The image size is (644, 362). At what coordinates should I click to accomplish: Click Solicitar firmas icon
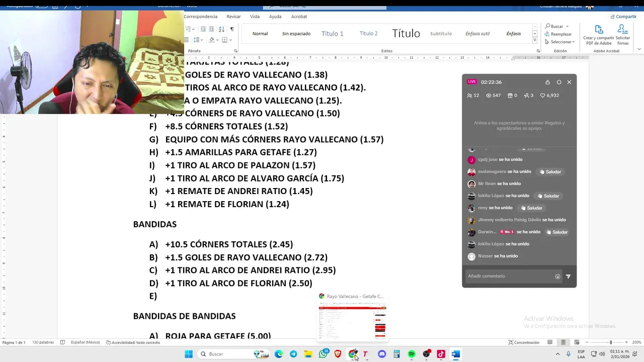623,35
